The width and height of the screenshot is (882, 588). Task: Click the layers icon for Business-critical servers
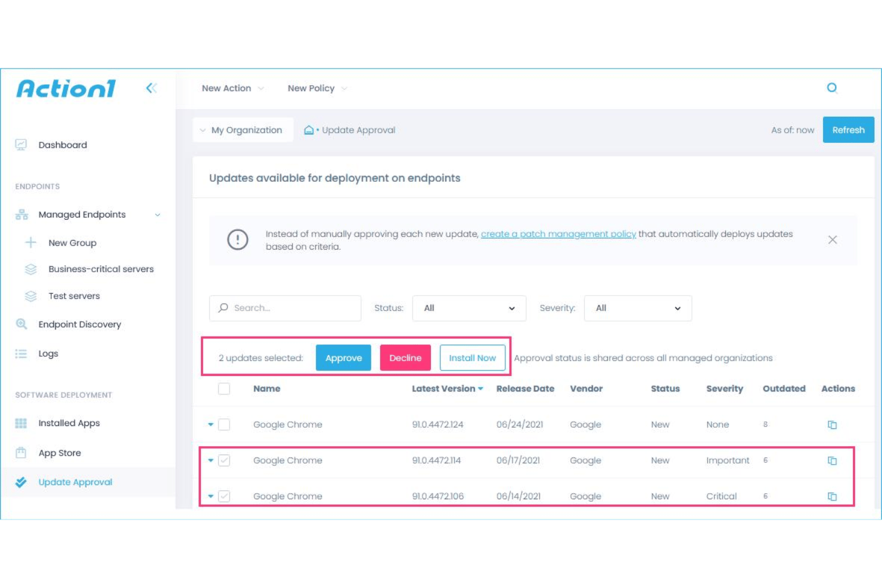(x=31, y=269)
